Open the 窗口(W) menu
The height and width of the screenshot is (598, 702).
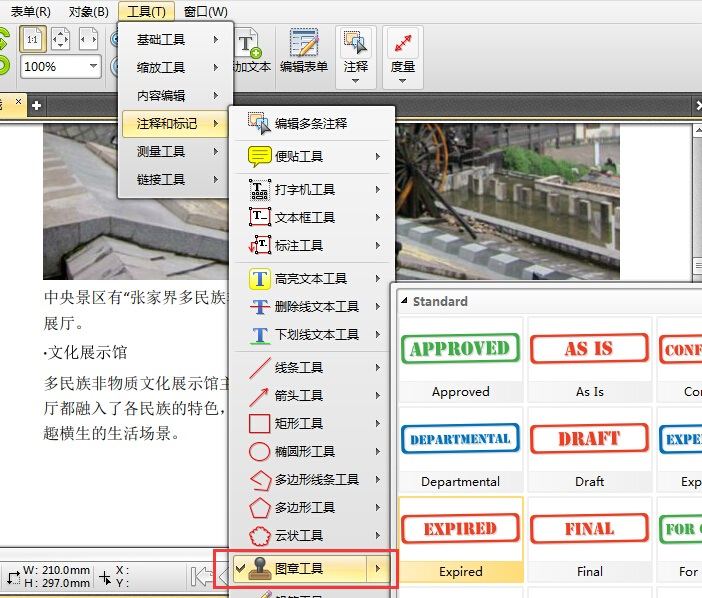[205, 11]
